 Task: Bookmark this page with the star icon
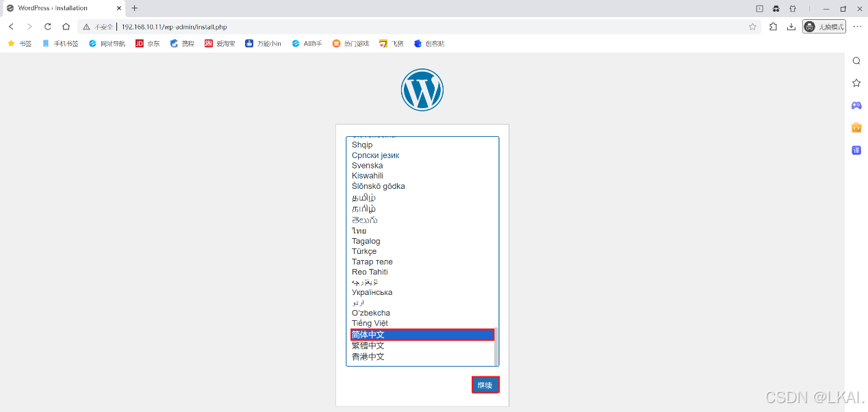tap(752, 27)
